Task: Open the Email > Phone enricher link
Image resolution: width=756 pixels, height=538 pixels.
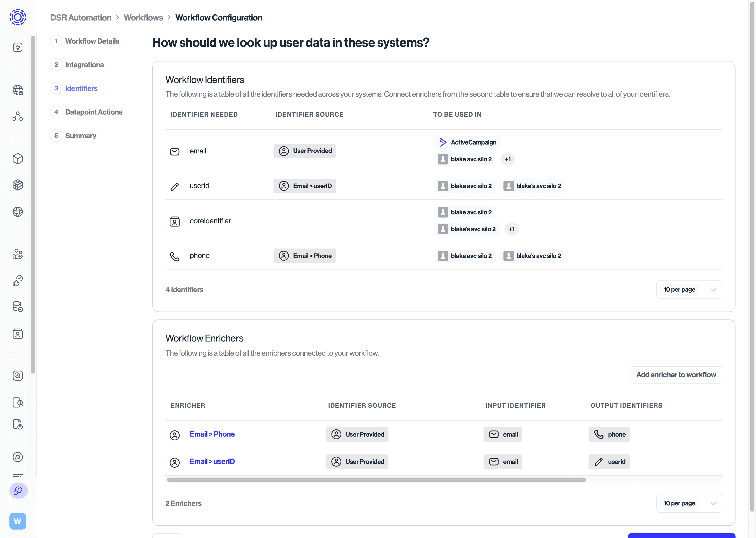Action: pyautogui.click(x=212, y=434)
